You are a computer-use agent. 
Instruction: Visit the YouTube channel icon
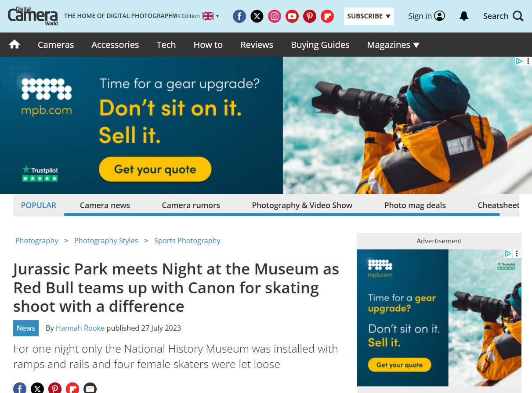[x=292, y=16]
